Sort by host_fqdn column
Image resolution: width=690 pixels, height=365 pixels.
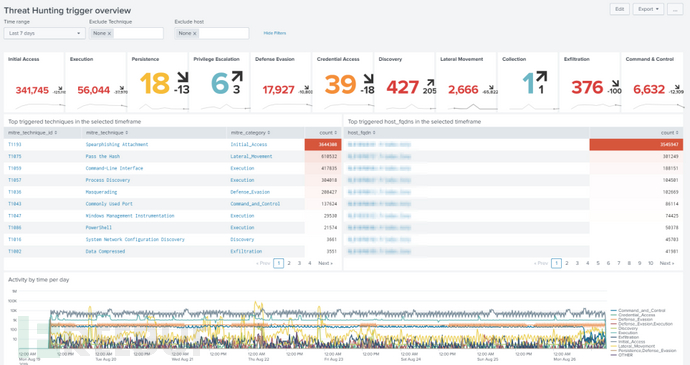361,133
